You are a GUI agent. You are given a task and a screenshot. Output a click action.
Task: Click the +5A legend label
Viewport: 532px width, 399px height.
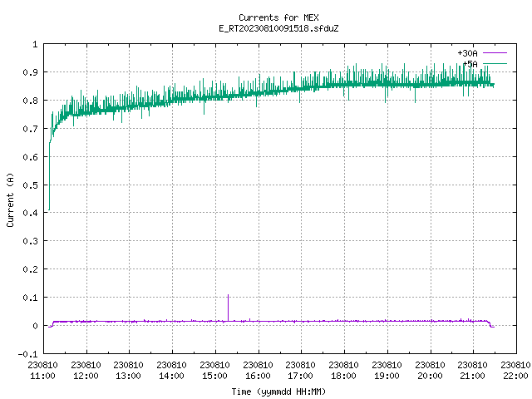tap(470, 64)
